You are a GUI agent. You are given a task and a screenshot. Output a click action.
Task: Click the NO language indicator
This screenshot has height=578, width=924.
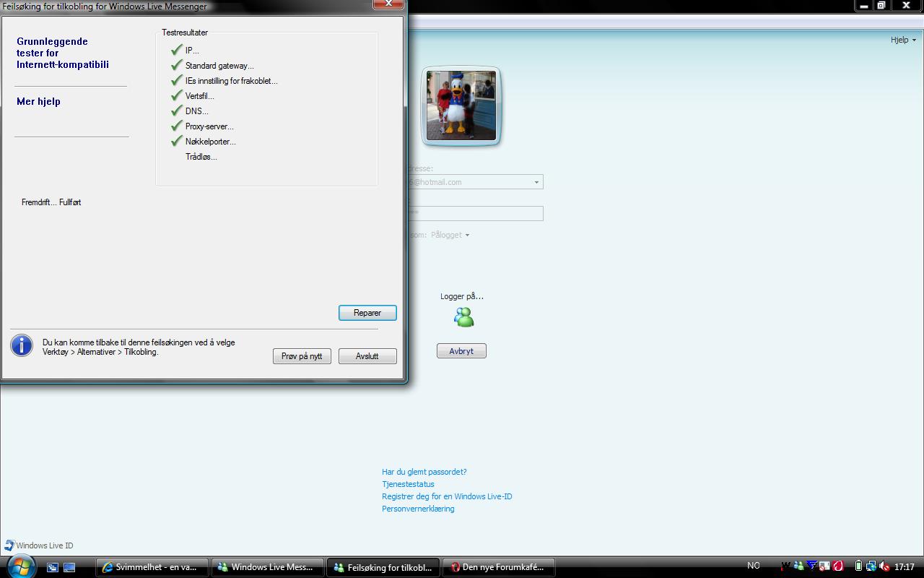(754, 566)
